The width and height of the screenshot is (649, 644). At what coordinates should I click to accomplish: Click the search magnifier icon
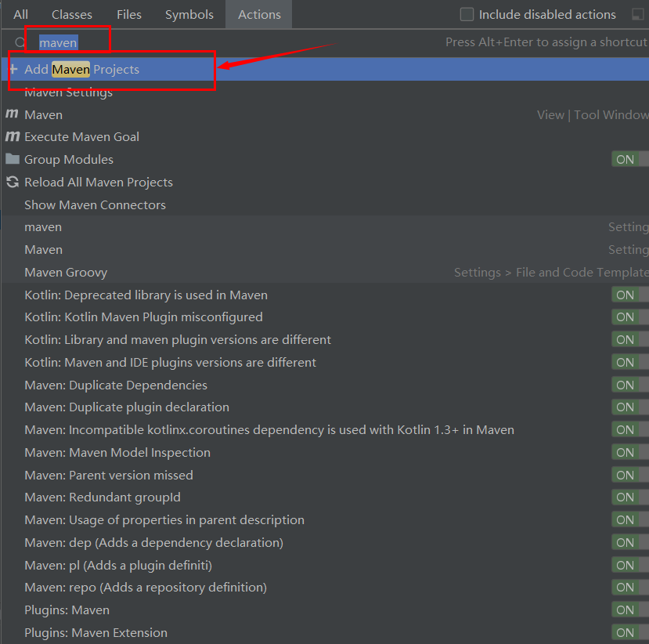click(x=20, y=42)
